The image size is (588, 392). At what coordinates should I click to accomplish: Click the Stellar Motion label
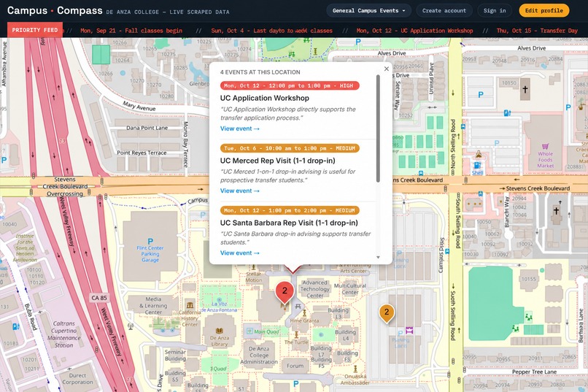(x=254, y=277)
